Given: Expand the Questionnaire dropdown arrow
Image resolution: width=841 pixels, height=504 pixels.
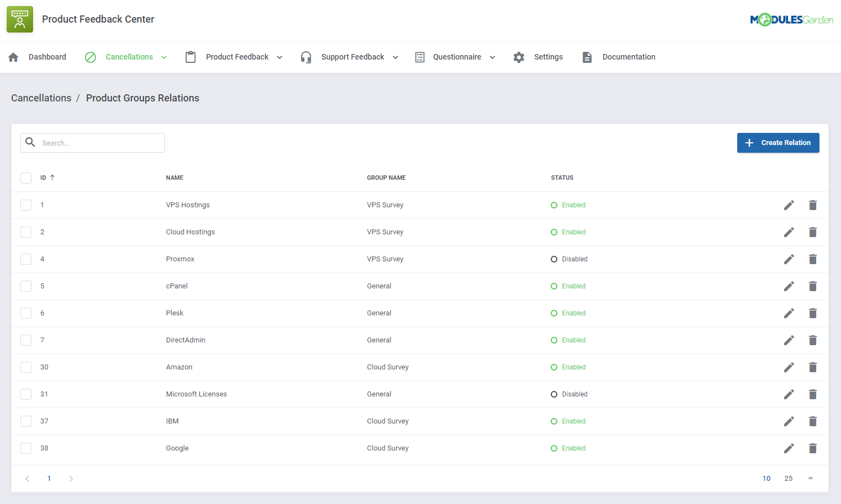Looking at the screenshot, I should (492, 57).
